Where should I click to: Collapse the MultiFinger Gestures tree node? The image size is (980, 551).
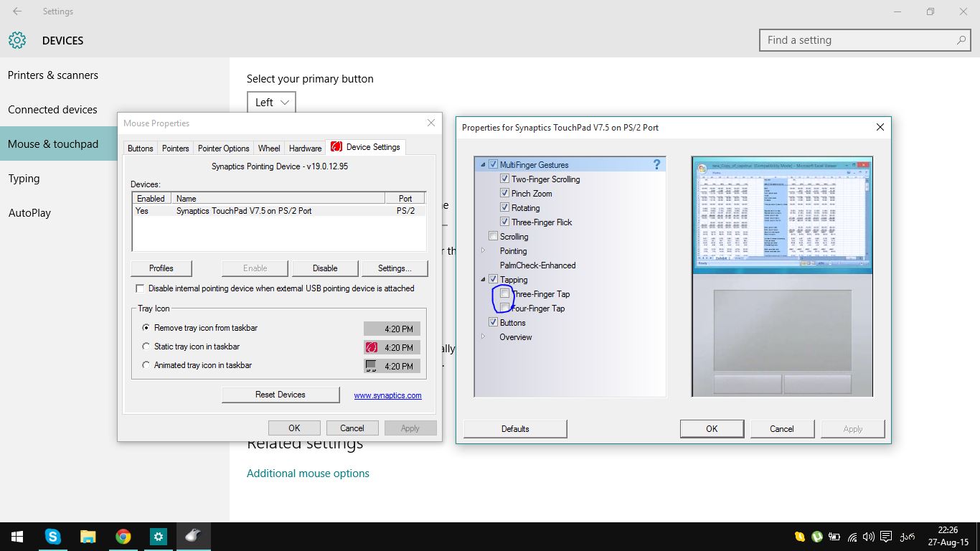point(483,165)
